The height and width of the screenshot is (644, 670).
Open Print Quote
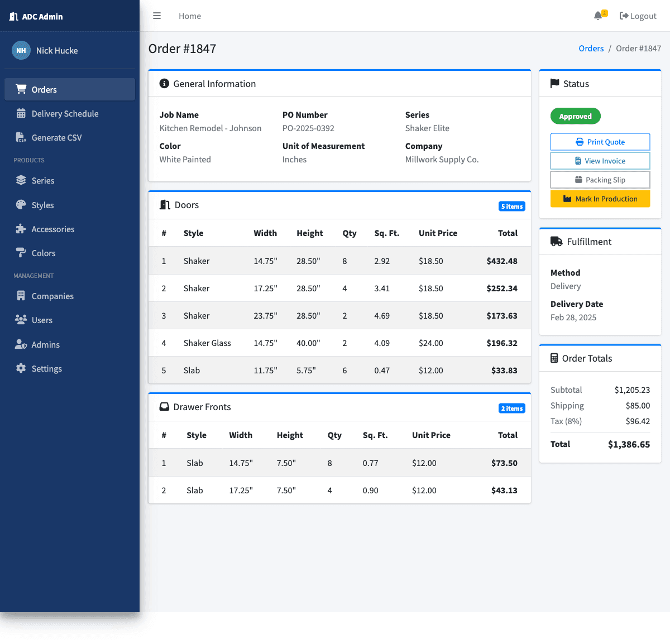click(x=600, y=142)
